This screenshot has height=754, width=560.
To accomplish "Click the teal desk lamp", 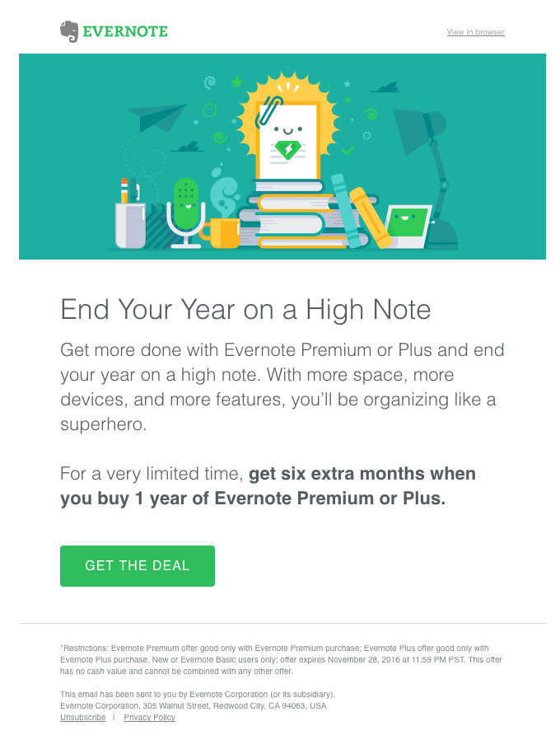I will (x=428, y=165).
